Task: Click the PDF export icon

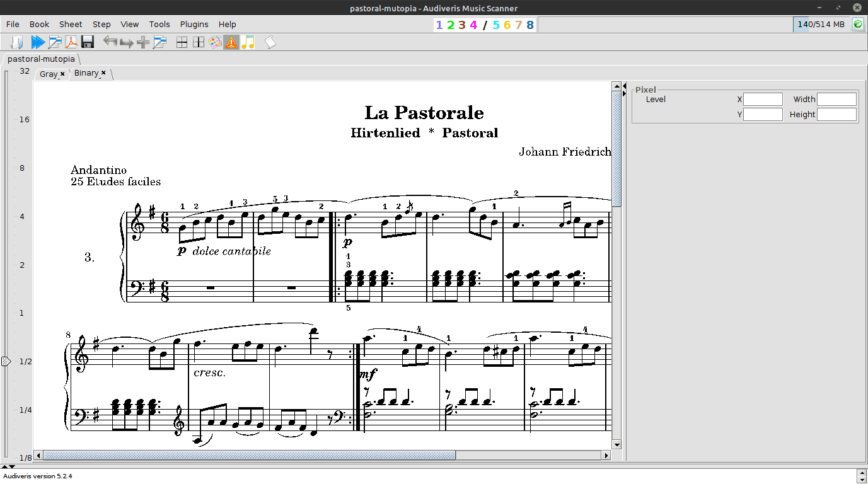Action: coord(71,42)
